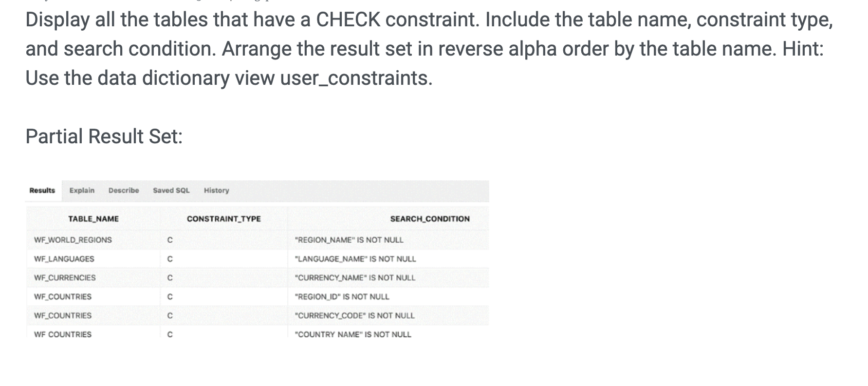
Task: Select the CURRENCY_NAME IS NOT NULL condition
Action: pos(355,278)
